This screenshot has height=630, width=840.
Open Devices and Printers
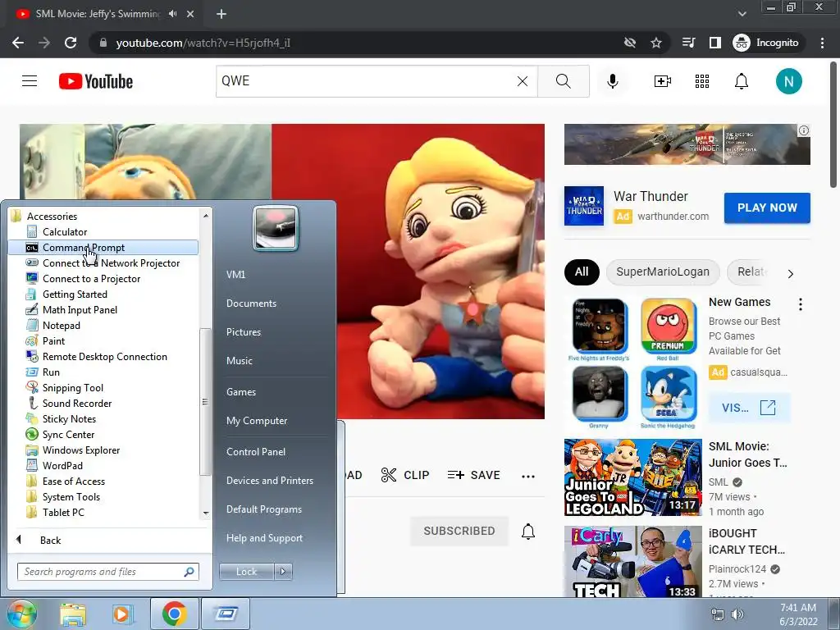click(x=270, y=481)
